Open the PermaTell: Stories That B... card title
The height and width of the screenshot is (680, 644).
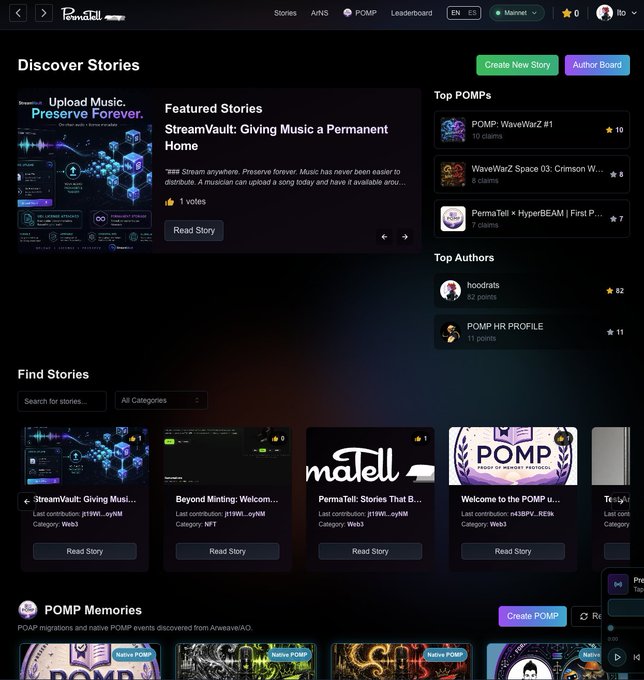tap(370, 499)
